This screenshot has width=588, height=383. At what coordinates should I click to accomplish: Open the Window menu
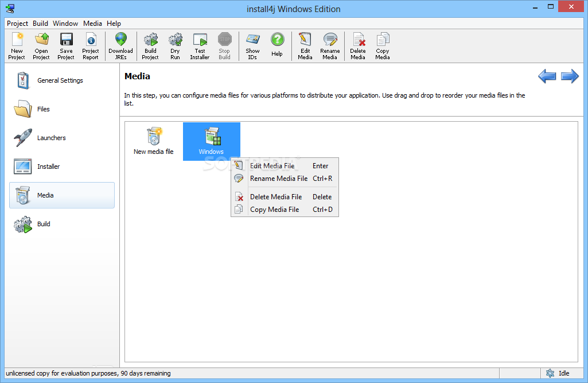click(x=65, y=24)
